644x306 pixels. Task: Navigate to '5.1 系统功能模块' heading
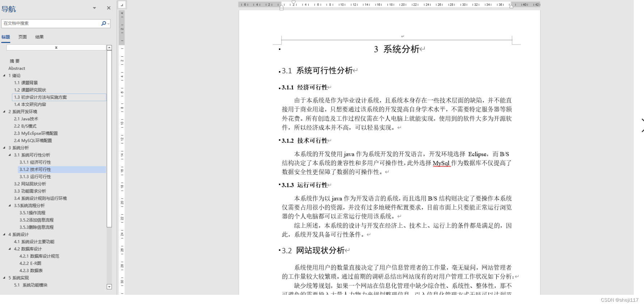31,285
